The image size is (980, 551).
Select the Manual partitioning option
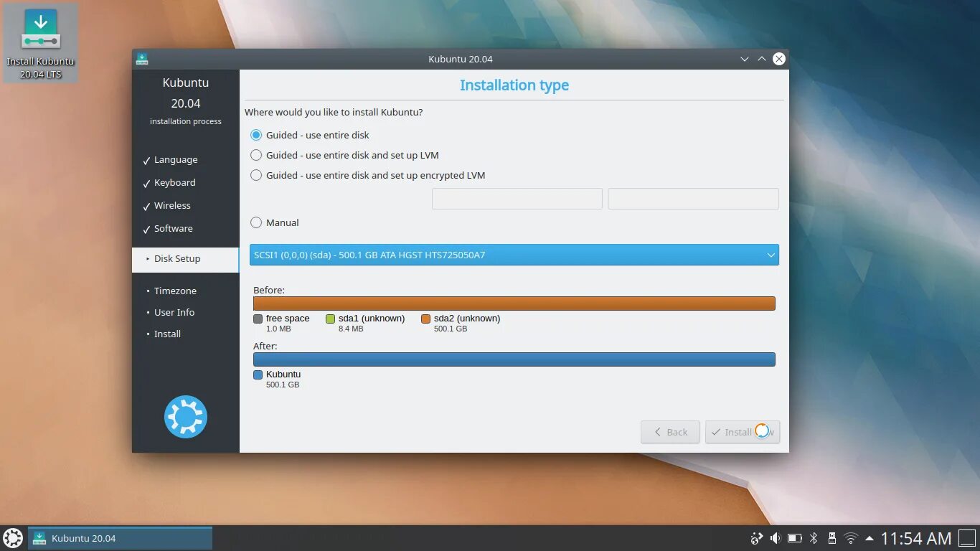point(274,222)
